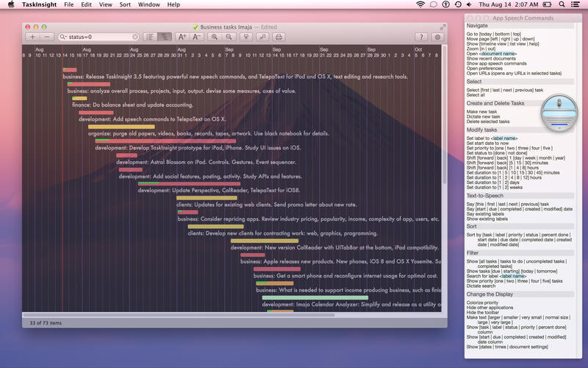Open Notification Center in the menu bar

coord(575,4)
